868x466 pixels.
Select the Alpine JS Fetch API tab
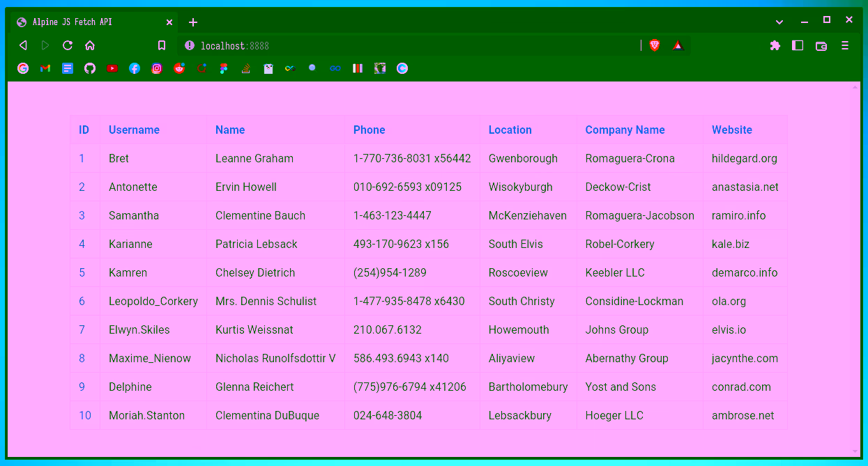click(91, 22)
